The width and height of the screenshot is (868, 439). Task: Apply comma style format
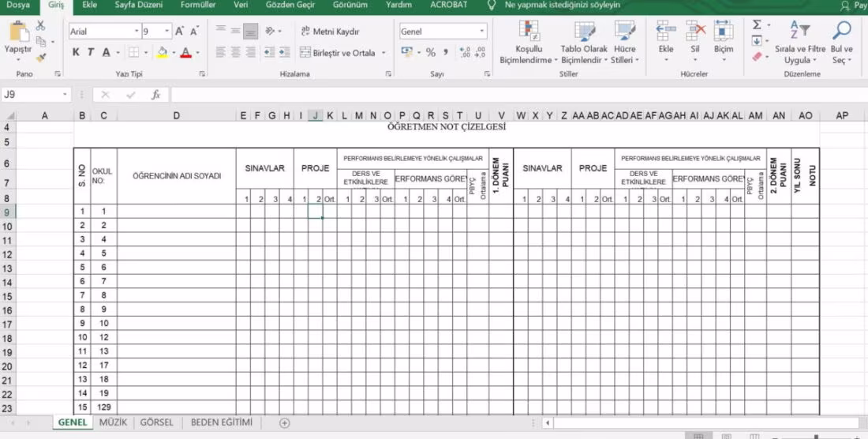tap(445, 53)
